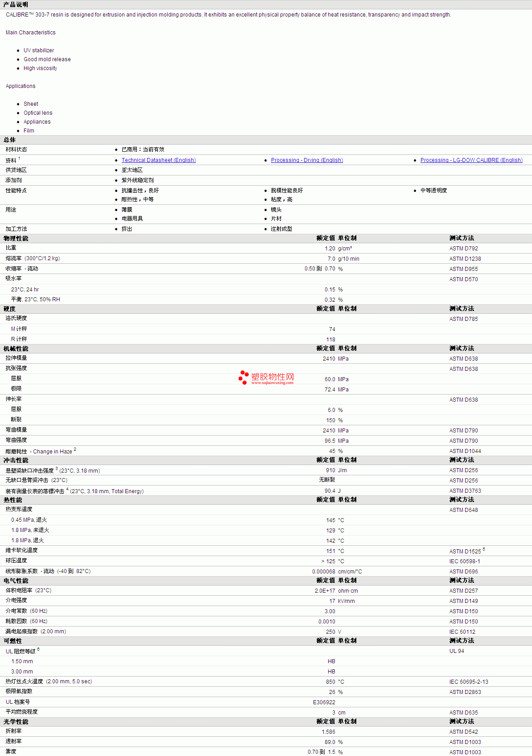Click the '亚太地区' availability text
The width and height of the screenshot is (532, 756).
coord(132,170)
